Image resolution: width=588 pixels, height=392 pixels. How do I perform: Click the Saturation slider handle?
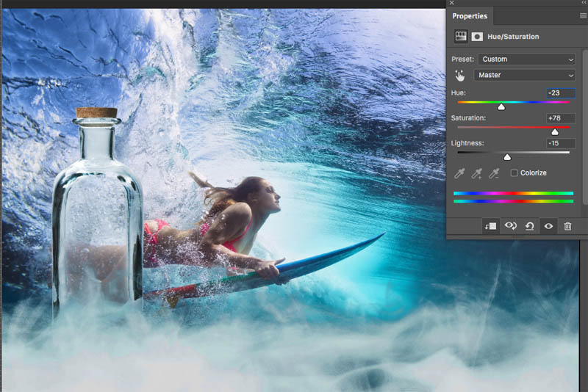tap(555, 132)
